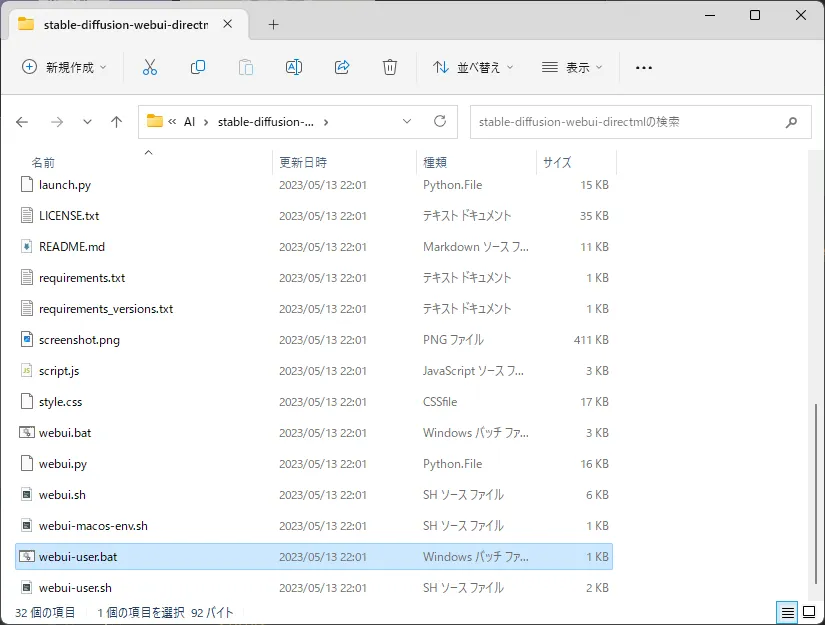Open the 並べ替え sort dropdown
825x625 pixels.
pos(473,67)
